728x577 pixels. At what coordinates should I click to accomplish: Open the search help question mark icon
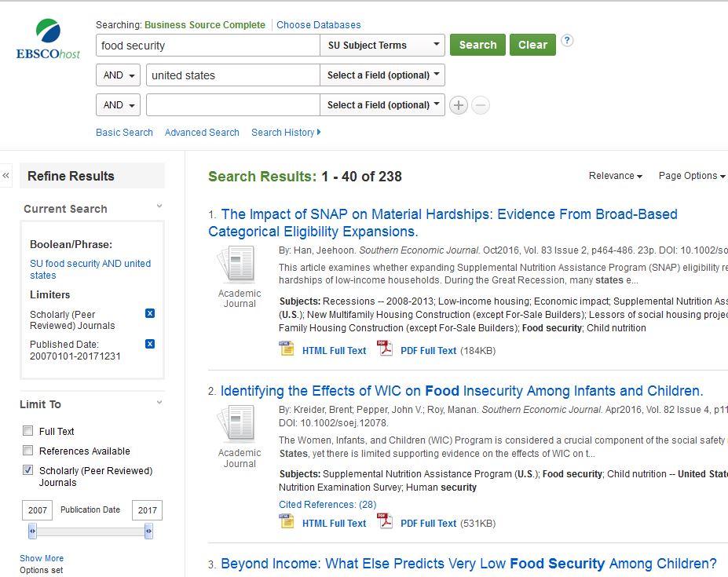[567, 40]
